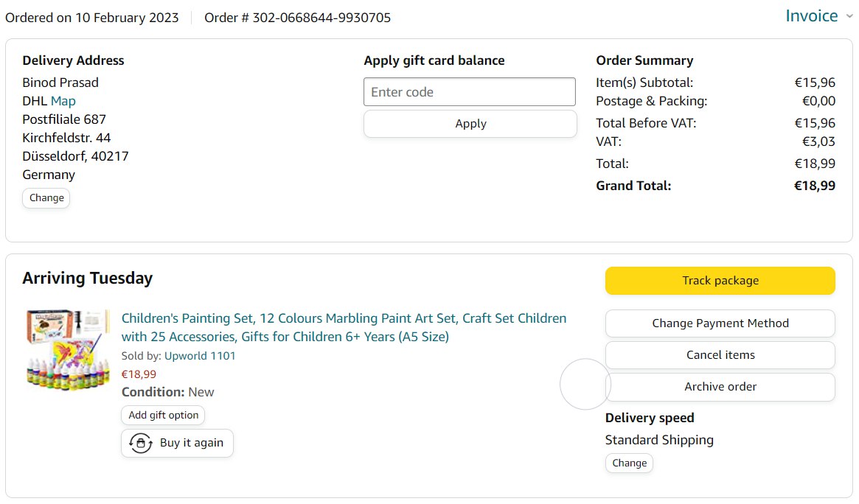Expand the Invoice dropdown chevron
Image resolution: width=859 pixels, height=504 pixels.
click(x=849, y=16)
